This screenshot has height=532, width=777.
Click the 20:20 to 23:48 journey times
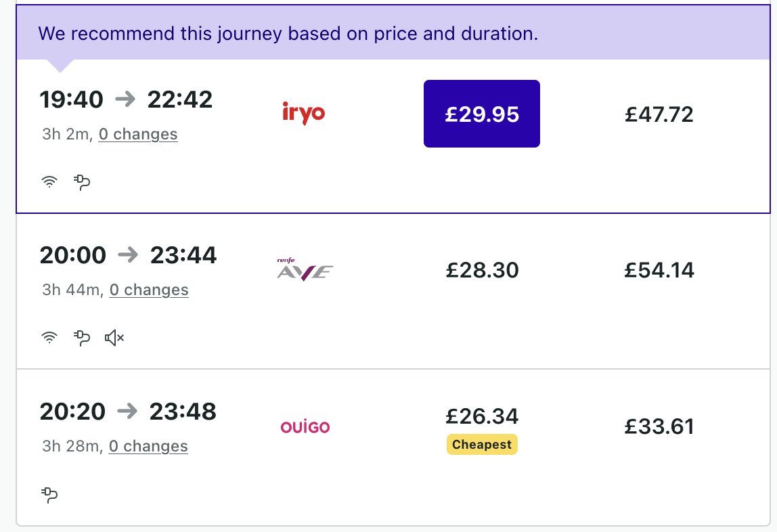[x=128, y=412]
